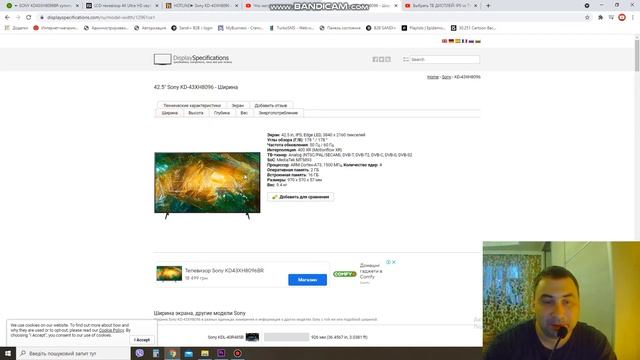
Task: Open advanced search filter icon beside Search
Action: 406,60
